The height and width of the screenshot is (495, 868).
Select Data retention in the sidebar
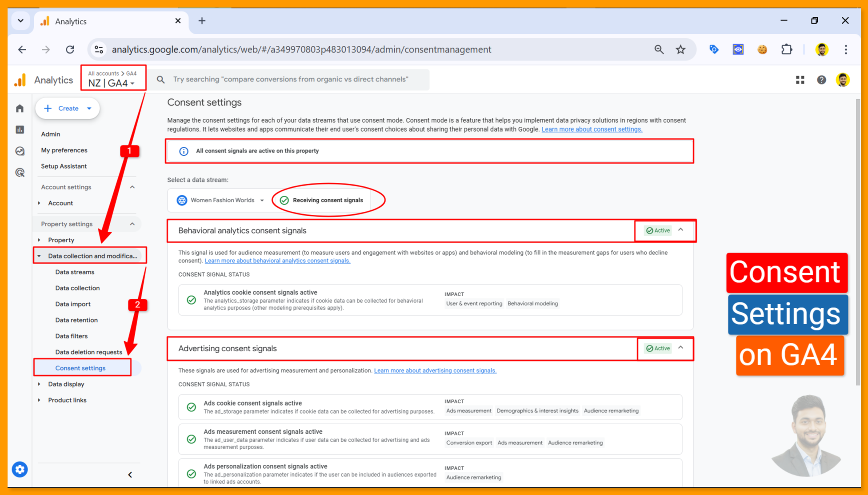point(76,320)
